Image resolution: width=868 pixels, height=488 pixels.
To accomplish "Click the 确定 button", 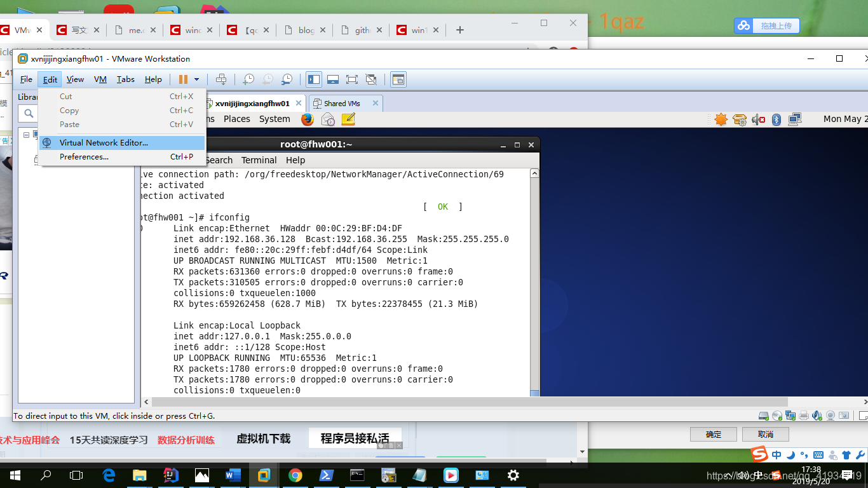I will tap(714, 435).
